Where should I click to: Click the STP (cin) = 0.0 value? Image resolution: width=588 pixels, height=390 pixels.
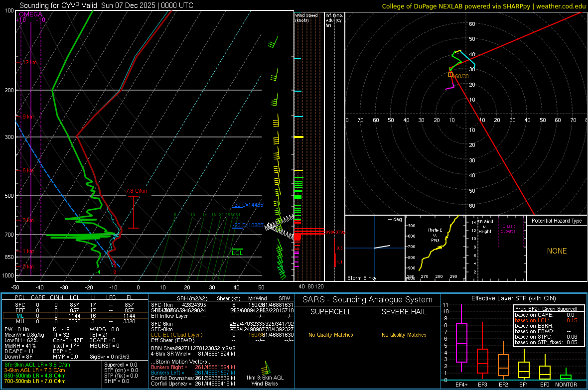tap(121, 370)
